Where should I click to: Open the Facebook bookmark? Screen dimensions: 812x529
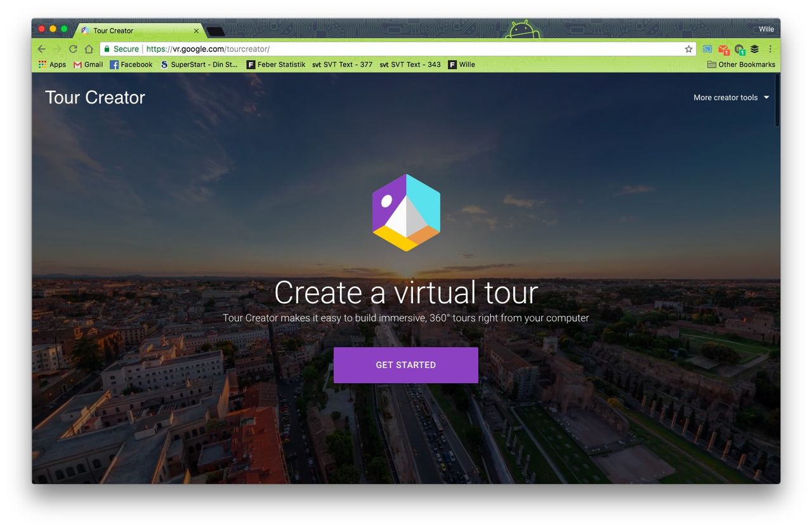(131, 65)
